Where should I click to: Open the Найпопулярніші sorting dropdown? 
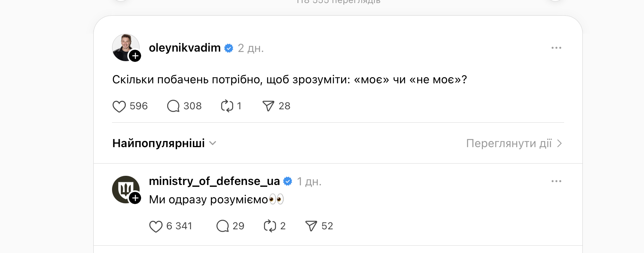click(x=164, y=143)
